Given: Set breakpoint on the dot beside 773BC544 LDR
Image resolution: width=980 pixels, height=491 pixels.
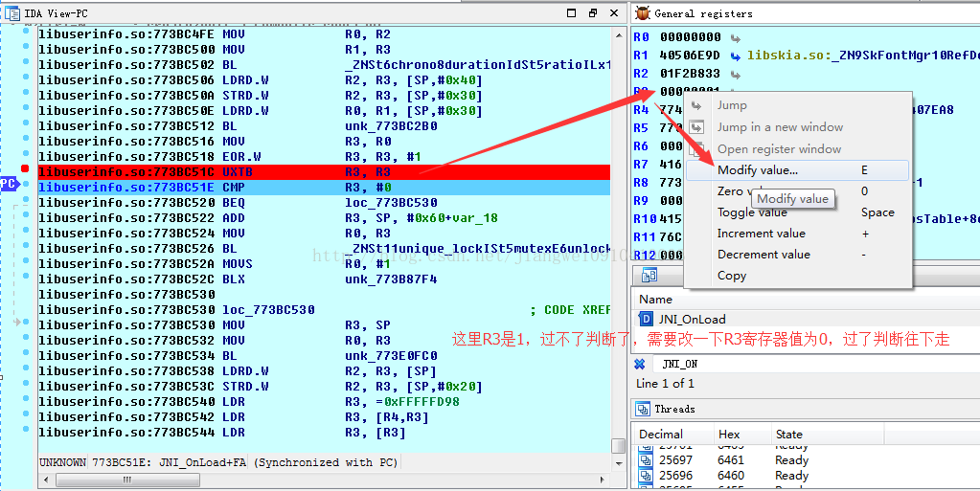Looking at the screenshot, I should coord(26,429).
